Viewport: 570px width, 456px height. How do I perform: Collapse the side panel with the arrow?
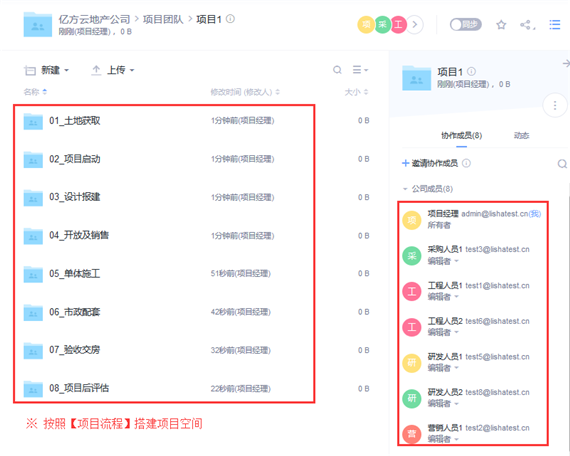(566, 64)
